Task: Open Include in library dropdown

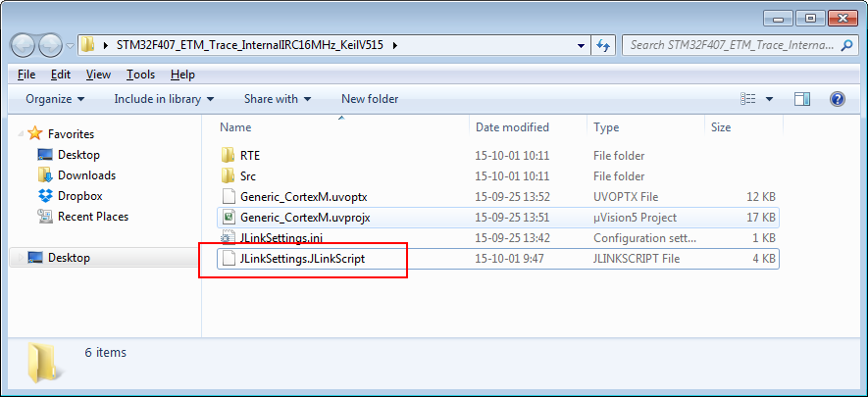Action: pos(164,99)
